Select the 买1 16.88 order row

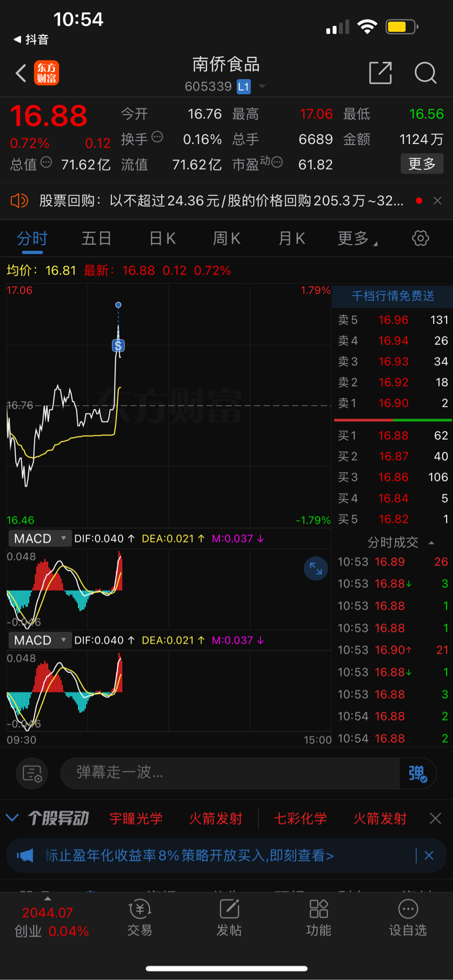[x=393, y=436]
